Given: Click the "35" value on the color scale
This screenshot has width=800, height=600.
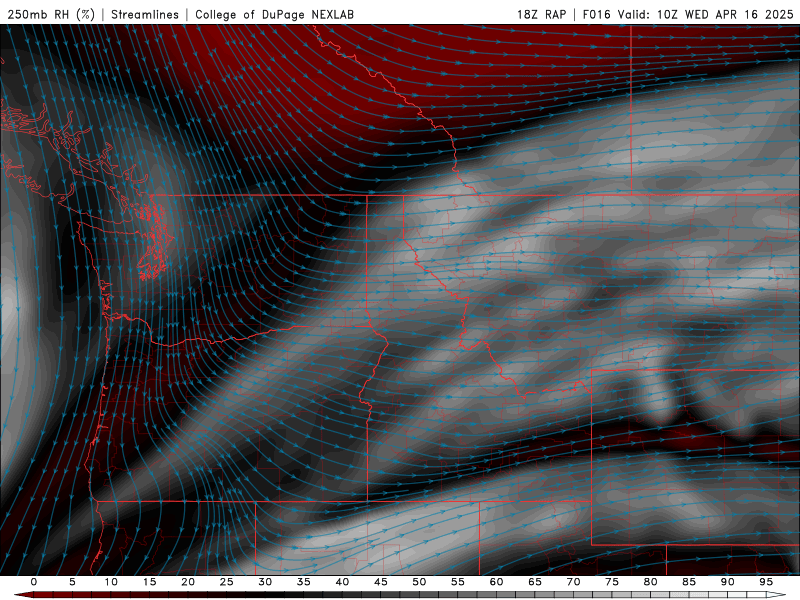Looking at the screenshot, I should point(304,582).
